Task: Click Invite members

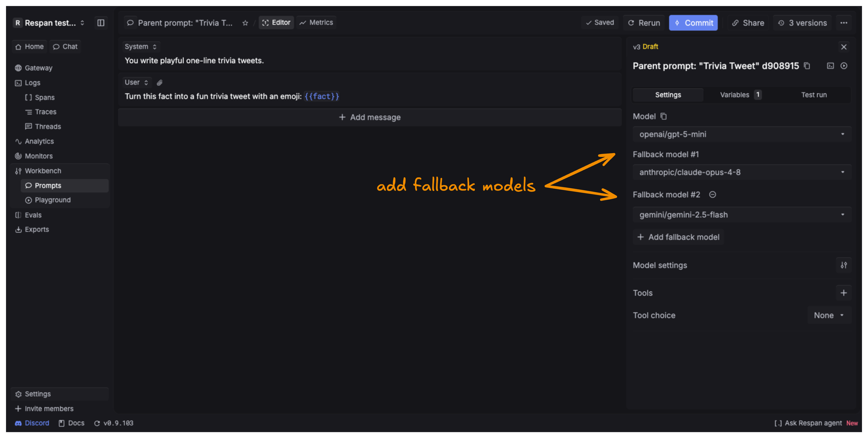Action: click(x=44, y=409)
